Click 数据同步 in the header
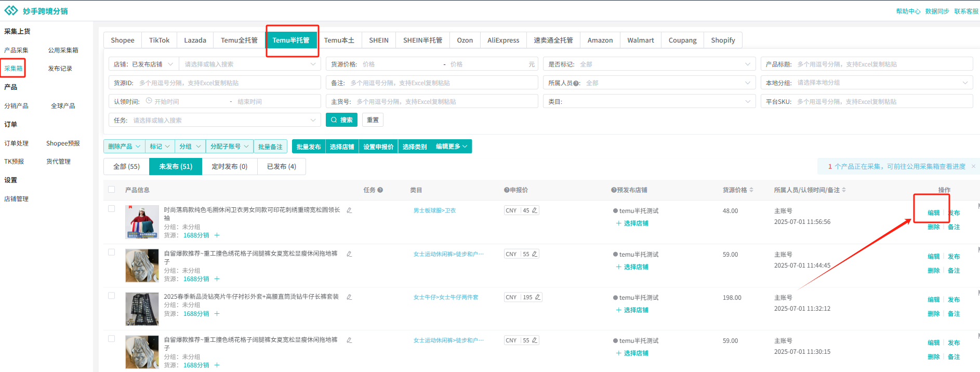Image resolution: width=980 pixels, height=372 pixels. [x=937, y=11]
